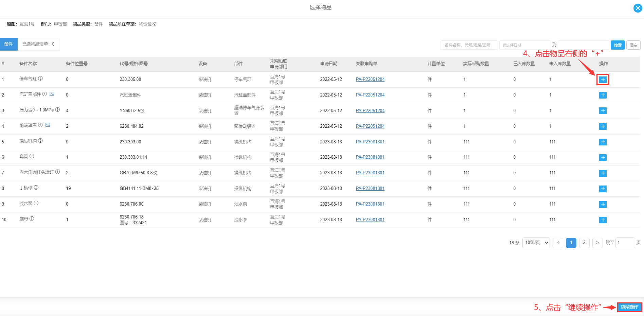This screenshot has width=644, height=316.
Task: Go to previous page arrow
Action: [558, 243]
